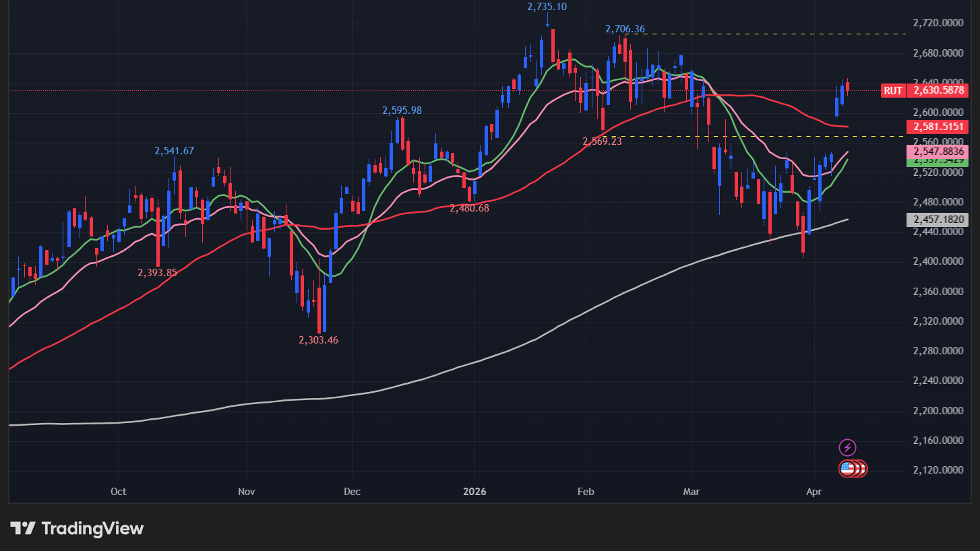Select the 2,706.36 swing high label

coord(625,29)
